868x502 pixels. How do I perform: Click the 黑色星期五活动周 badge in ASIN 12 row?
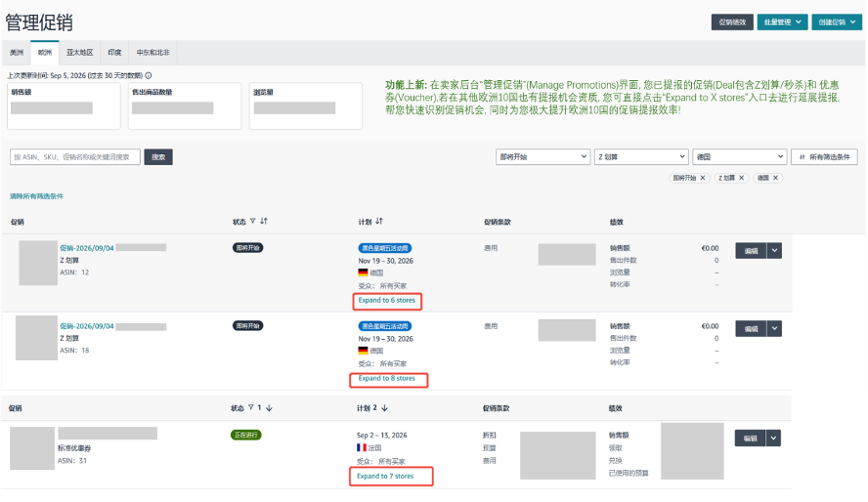(x=385, y=248)
